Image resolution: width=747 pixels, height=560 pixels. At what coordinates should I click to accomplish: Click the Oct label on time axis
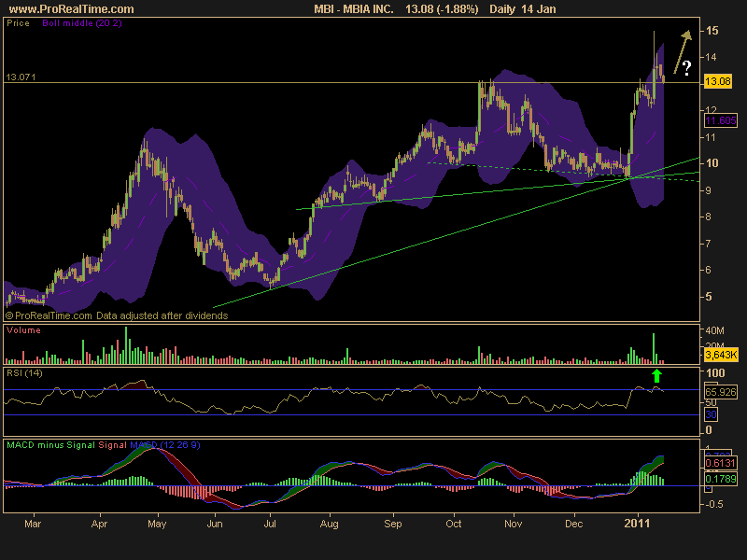pyautogui.click(x=454, y=524)
